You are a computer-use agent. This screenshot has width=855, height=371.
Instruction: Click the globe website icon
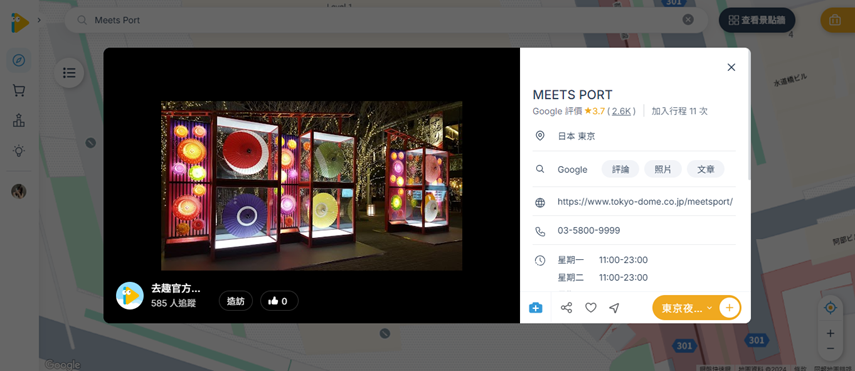(540, 202)
